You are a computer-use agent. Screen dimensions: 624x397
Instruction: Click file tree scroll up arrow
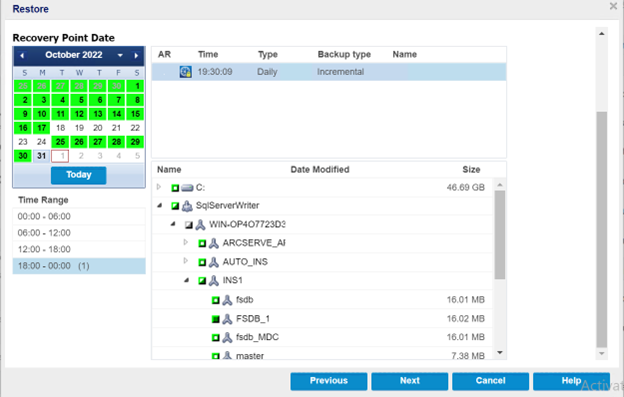(x=500, y=185)
